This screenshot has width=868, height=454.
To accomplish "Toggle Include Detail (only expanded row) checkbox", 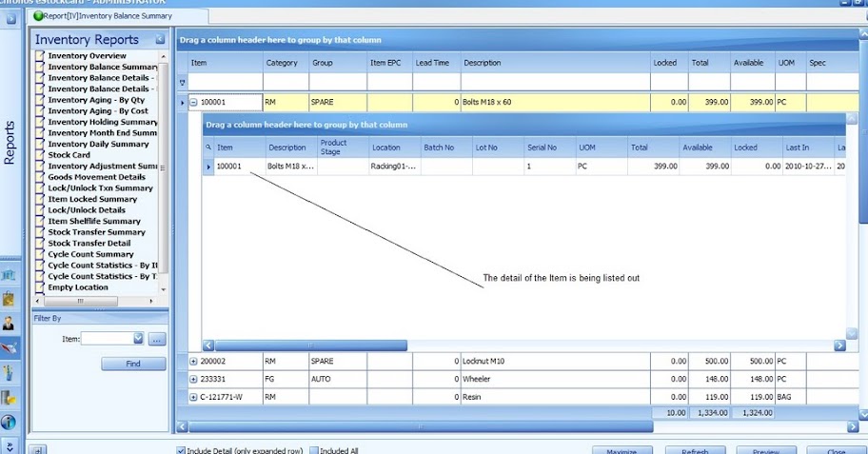I will click(181, 451).
